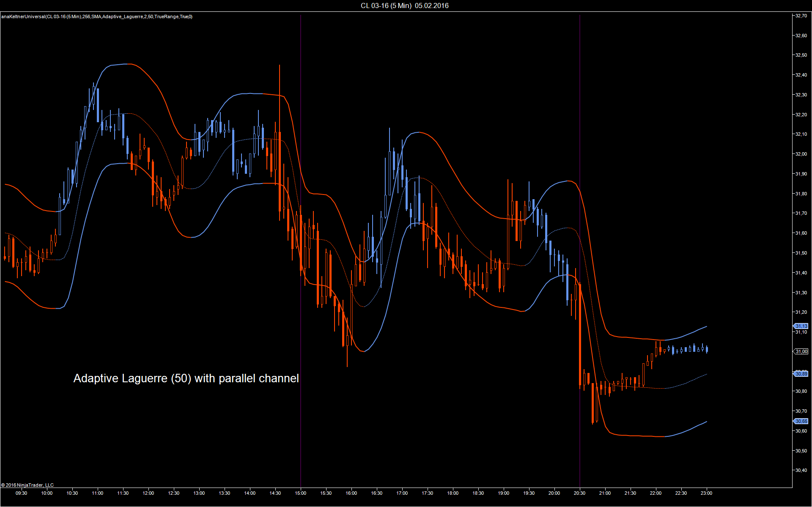Click the 14:00 time axis label
Viewport: 812px width, 507px height.
(250, 493)
